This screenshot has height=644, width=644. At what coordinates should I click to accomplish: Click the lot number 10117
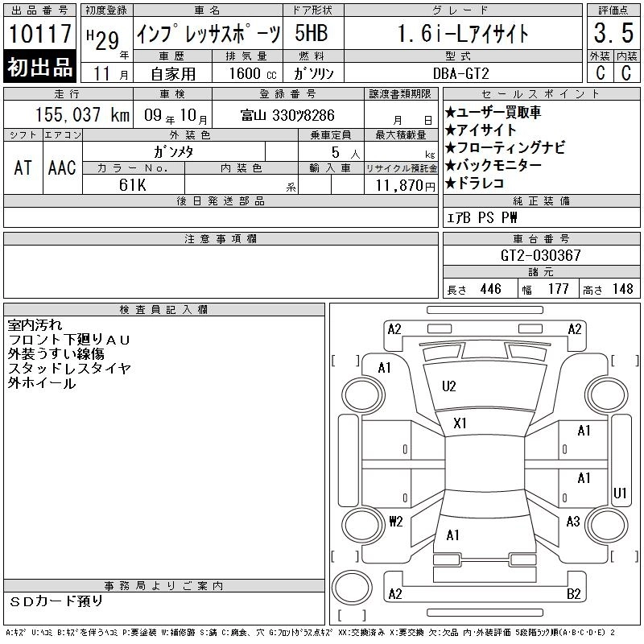tap(40, 35)
